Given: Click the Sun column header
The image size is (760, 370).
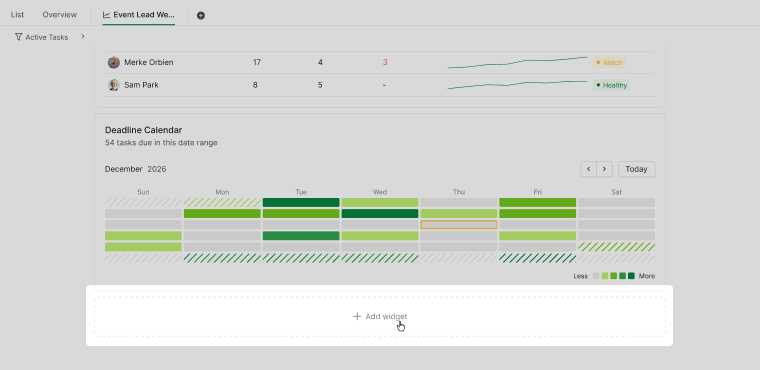Looking at the screenshot, I should (x=143, y=192).
